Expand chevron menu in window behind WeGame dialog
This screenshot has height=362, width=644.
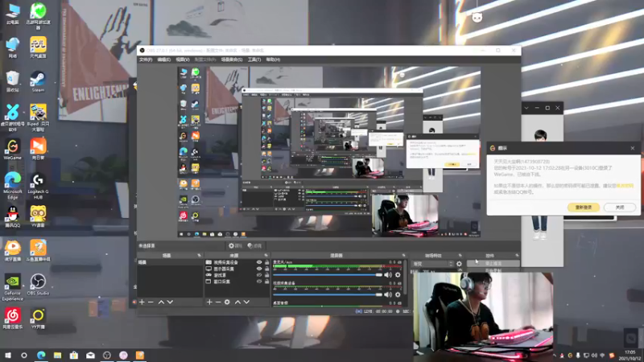pyautogui.click(x=526, y=108)
